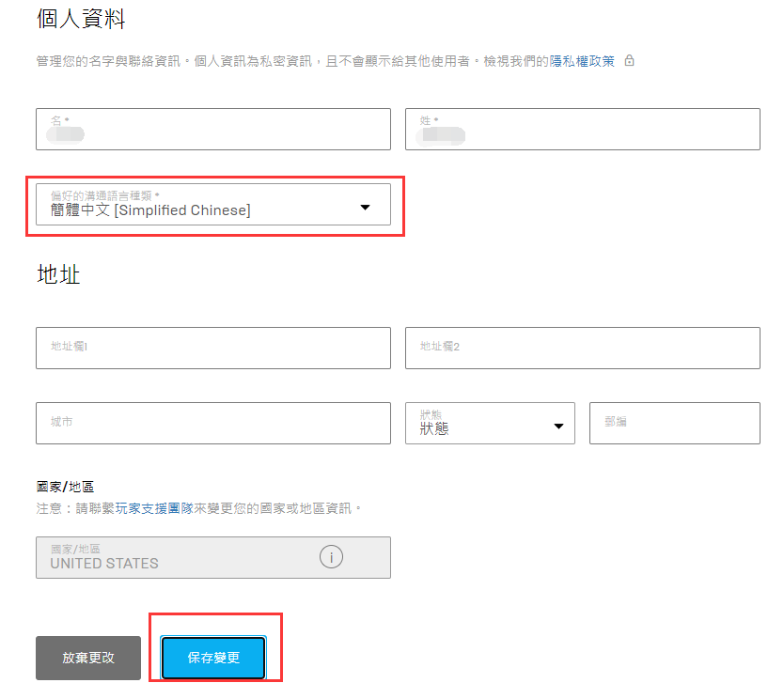Select the 郵編 postal code field
This screenshot has height=683, width=784.
point(675,423)
